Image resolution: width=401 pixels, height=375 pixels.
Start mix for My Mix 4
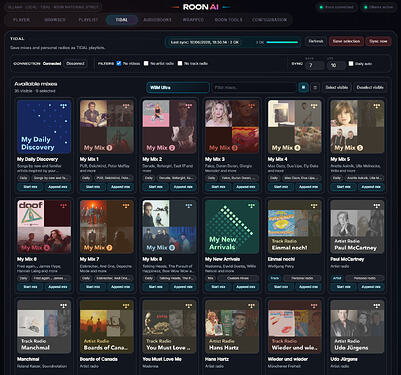tap(281, 187)
